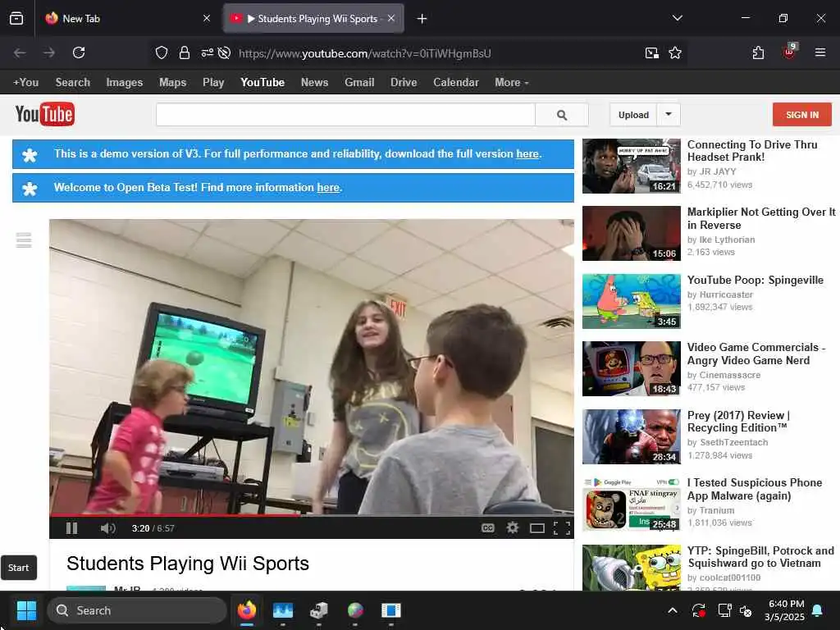Screen dimensions: 840x630
Task: Open the uBlock Origin extension icon
Action: [x=790, y=52]
